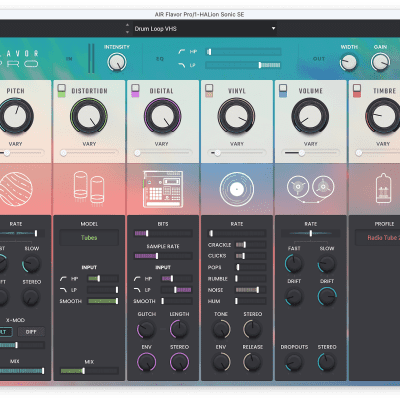Click the large Distortion amount knob

coord(89,116)
